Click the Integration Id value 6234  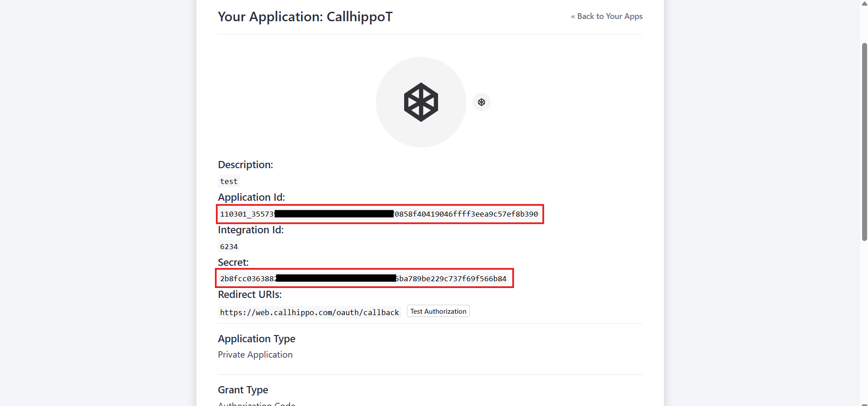tap(229, 246)
